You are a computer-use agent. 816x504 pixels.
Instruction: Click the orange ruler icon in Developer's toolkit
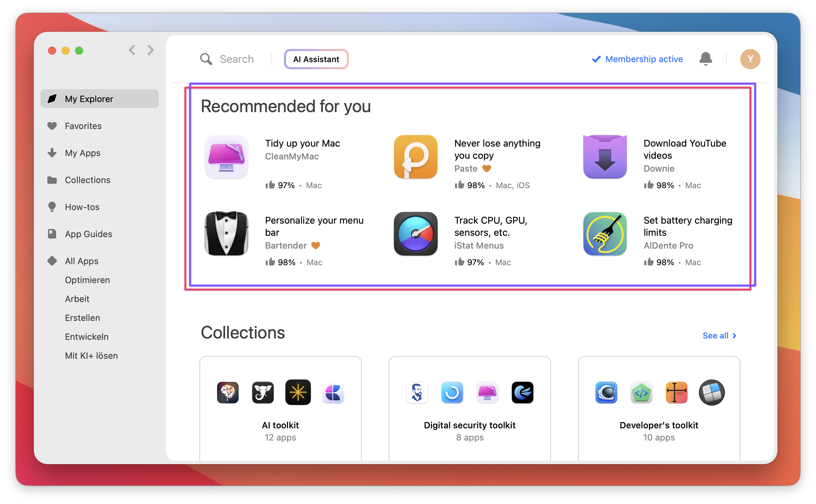tap(677, 393)
